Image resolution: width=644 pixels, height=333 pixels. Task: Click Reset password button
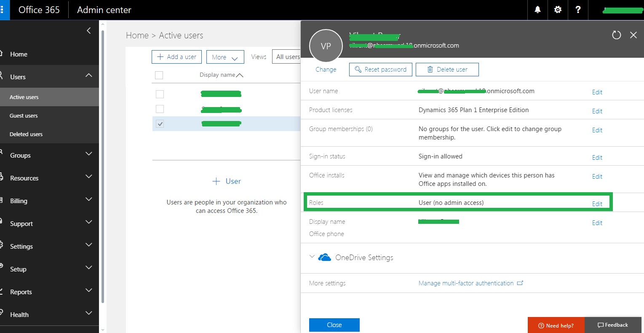pos(380,70)
